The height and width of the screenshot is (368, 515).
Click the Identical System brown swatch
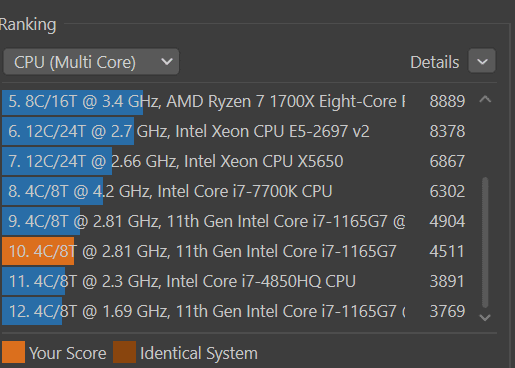pyautogui.click(x=124, y=352)
